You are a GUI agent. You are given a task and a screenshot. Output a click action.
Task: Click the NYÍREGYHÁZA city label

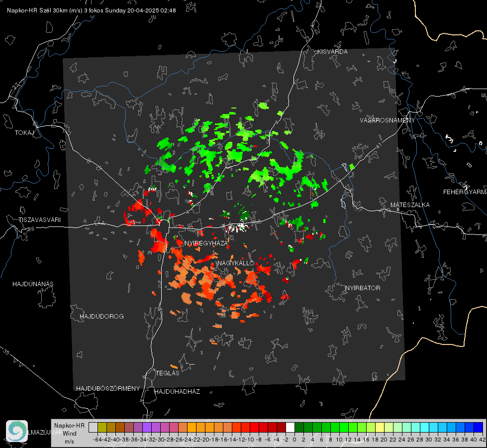[206, 243]
